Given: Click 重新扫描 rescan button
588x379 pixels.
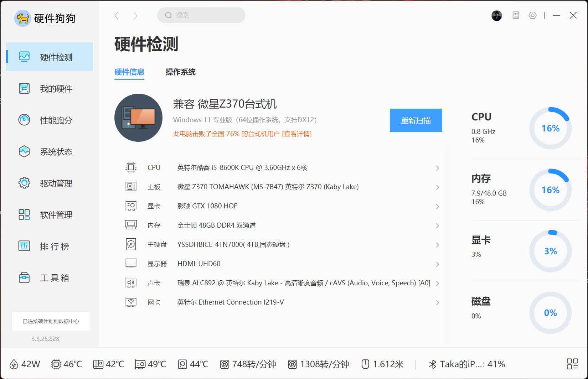Looking at the screenshot, I should 416,120.
